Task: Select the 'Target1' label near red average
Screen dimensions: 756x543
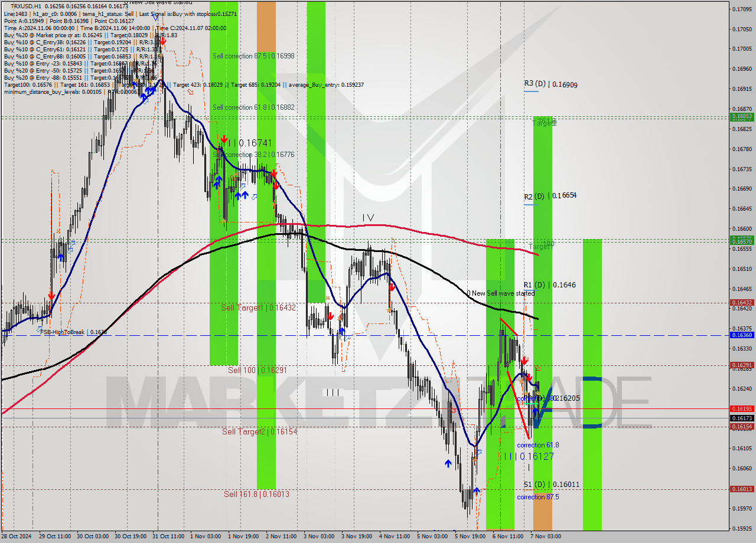Action: pos(540,246)
